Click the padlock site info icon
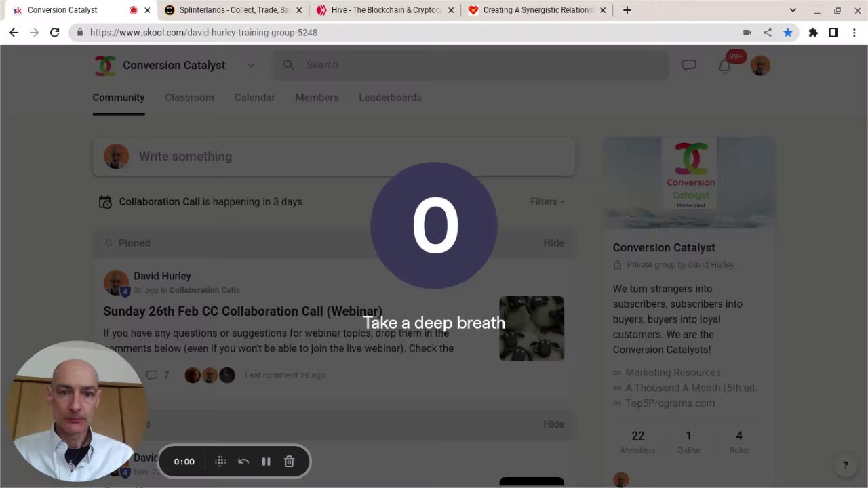 [x=80, y=32]
